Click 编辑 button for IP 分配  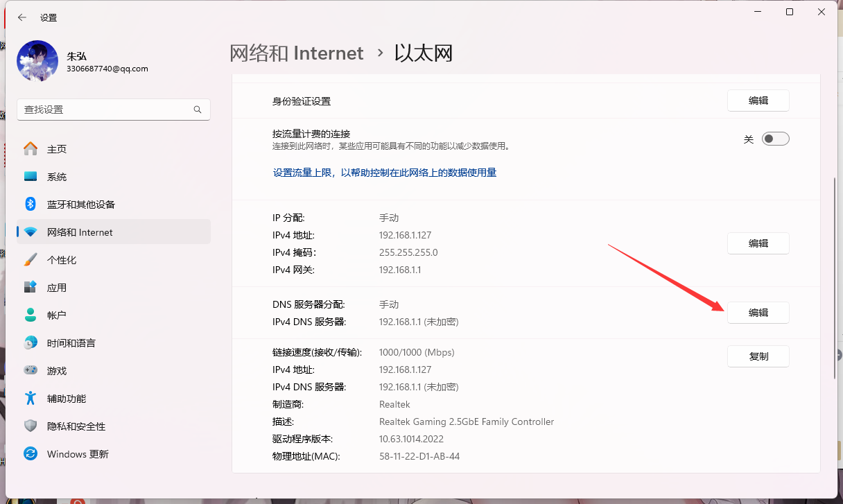coord(758,243)
